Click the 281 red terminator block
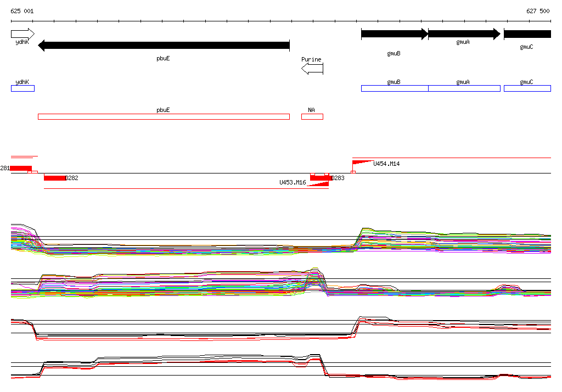The width and height of the screenshot is (562, 392). point(21,168)
